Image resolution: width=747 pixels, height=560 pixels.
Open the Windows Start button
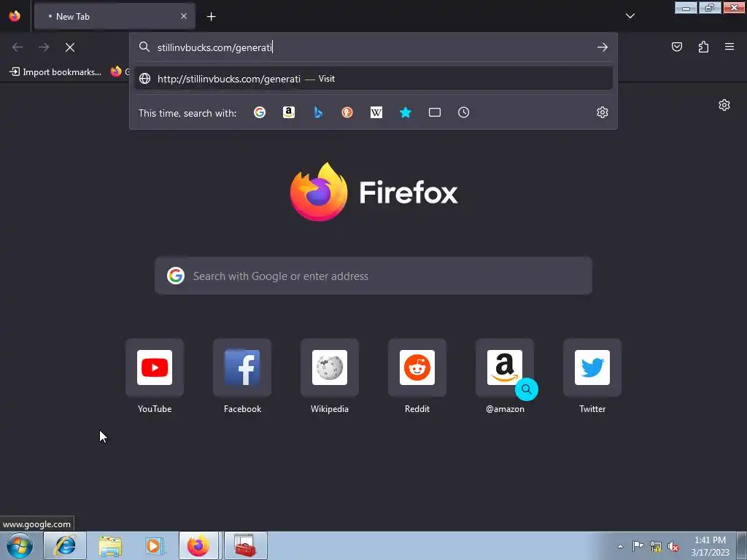20,545
